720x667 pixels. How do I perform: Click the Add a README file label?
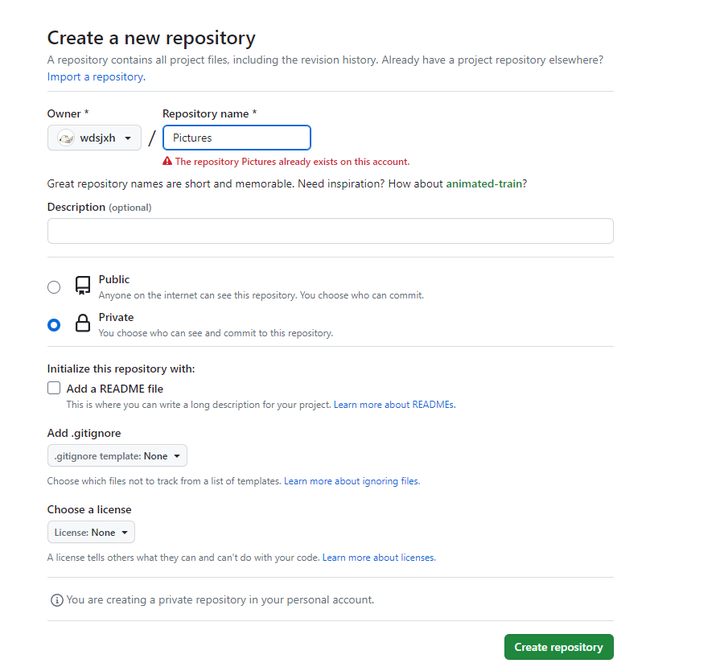[115, 389]
